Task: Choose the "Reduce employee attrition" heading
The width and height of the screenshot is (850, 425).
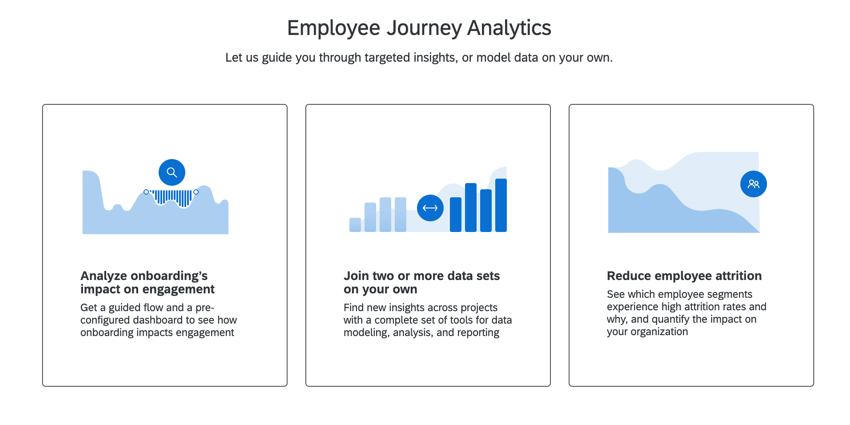Action: [x=684, y=276]
